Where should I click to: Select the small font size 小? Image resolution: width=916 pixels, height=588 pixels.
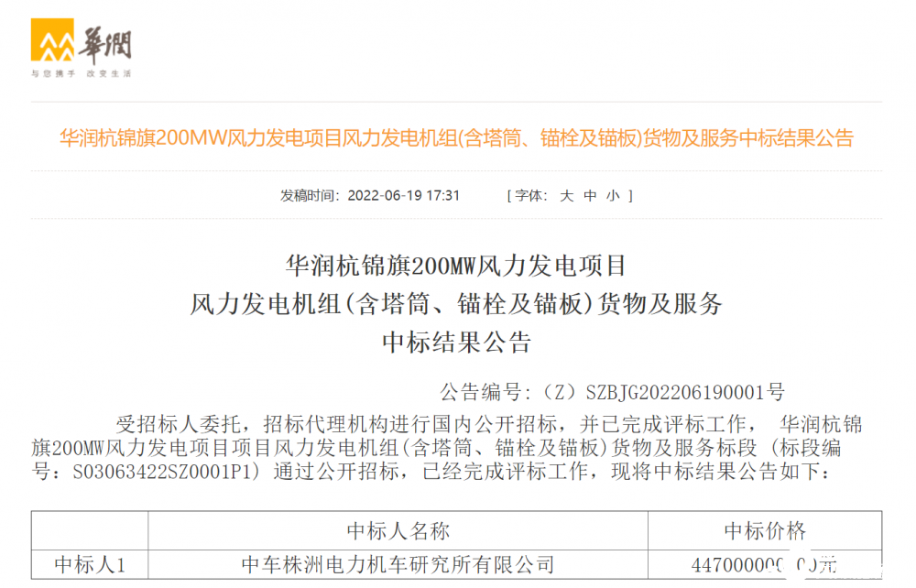point(613,196)
